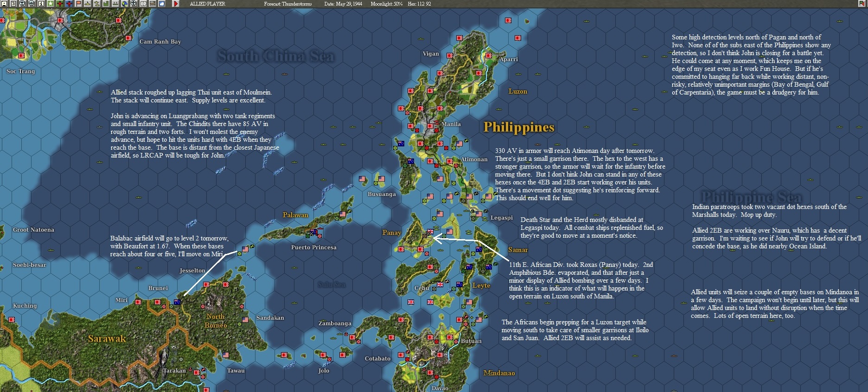Click the Jesselton base label
The height and width of the screenshot is (392, 868).
(x=192, y=271)
